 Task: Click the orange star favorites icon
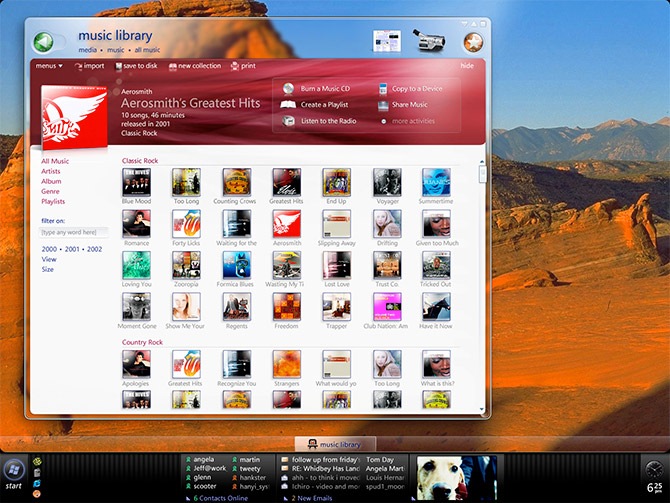pyautogui.click(x=472, y=42)
